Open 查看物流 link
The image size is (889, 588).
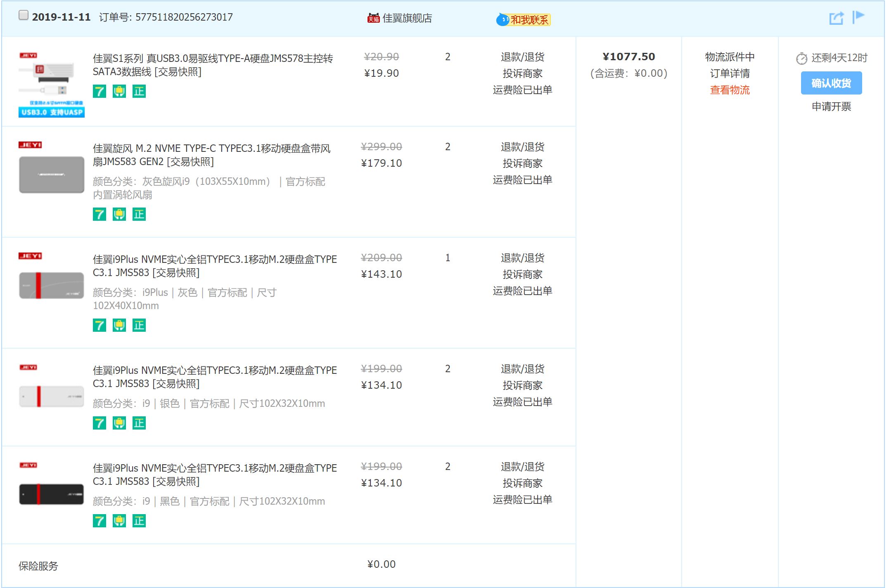tap(730, 90)
